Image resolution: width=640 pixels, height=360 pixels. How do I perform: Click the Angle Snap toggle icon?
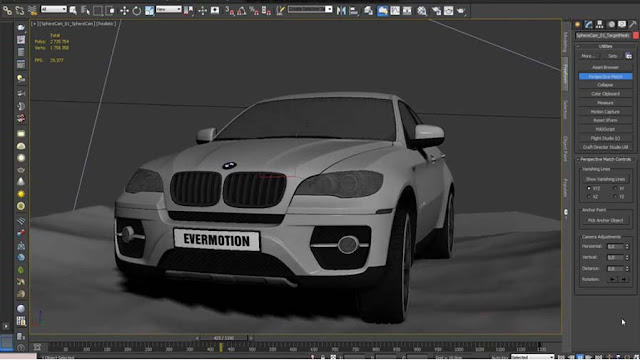coord(242,11)
